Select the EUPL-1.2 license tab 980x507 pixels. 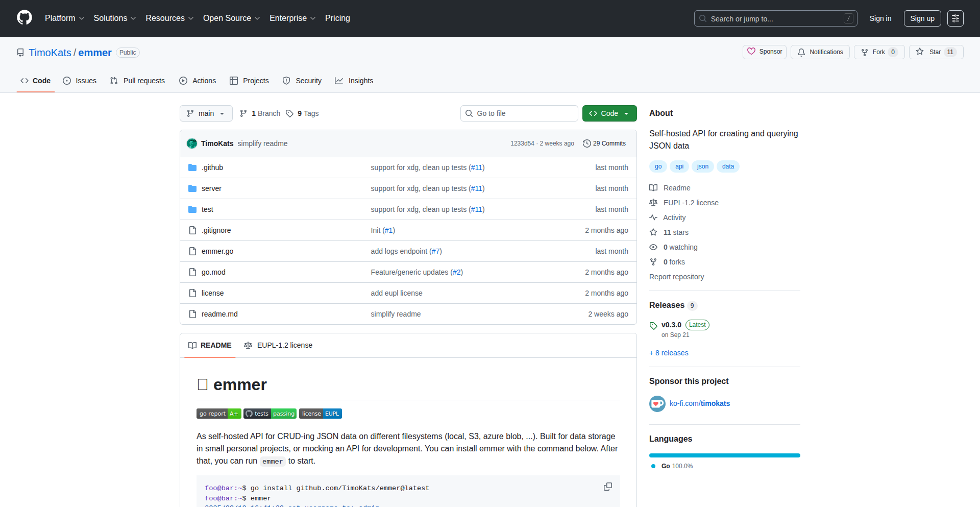point(278,346)
